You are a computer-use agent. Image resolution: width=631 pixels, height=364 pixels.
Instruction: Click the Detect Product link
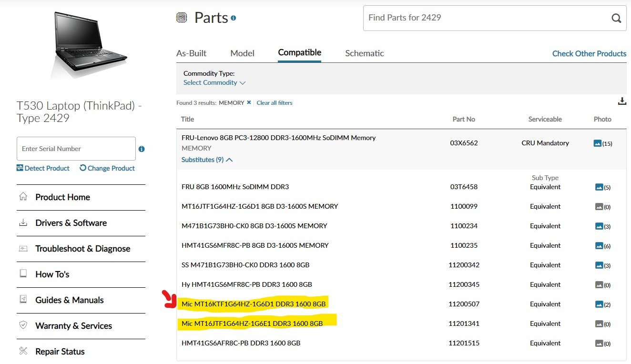(x=43, y=168)
